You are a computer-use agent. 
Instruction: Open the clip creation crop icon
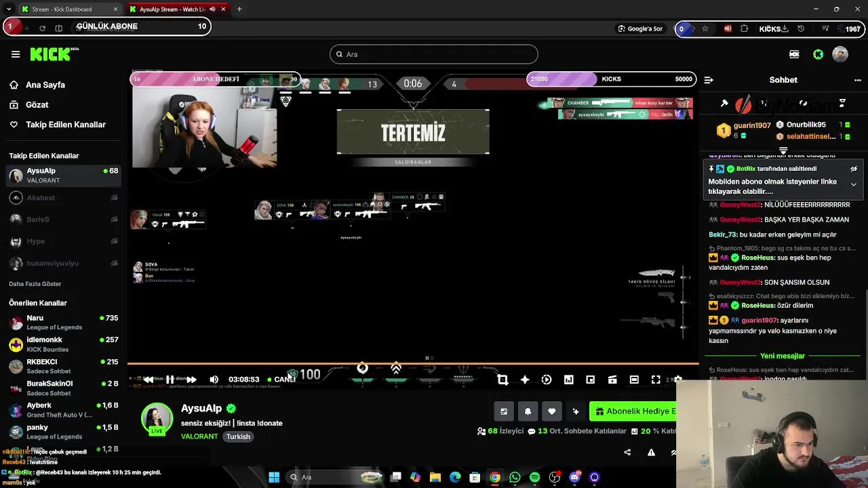coord(502,380)
